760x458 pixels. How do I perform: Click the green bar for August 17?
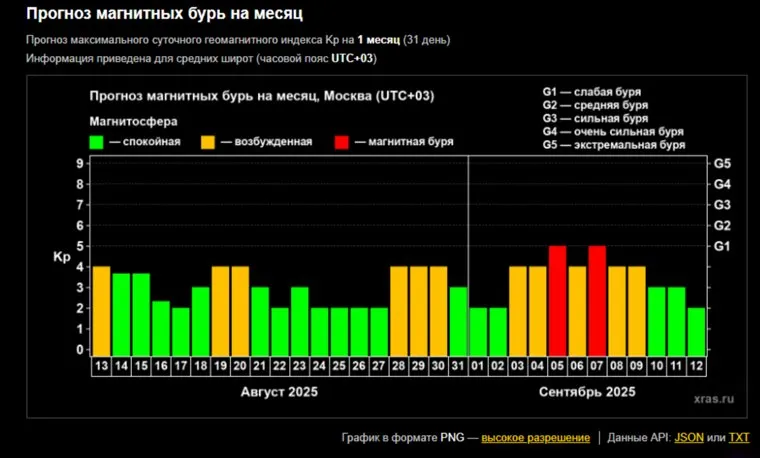coord(180,330)
